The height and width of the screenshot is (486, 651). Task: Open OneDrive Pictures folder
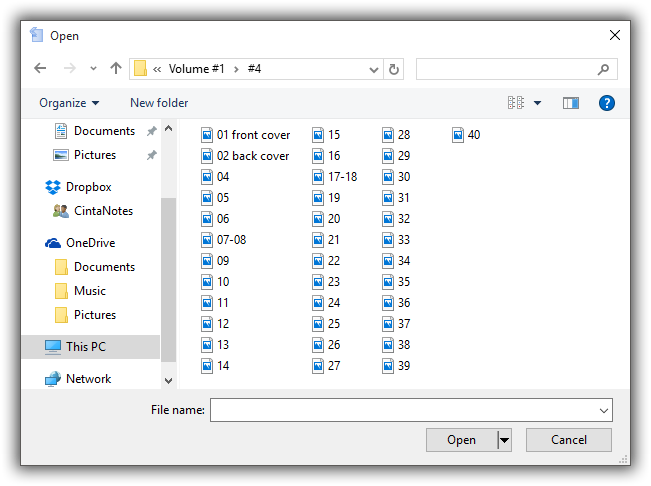[x=85, y=315]
